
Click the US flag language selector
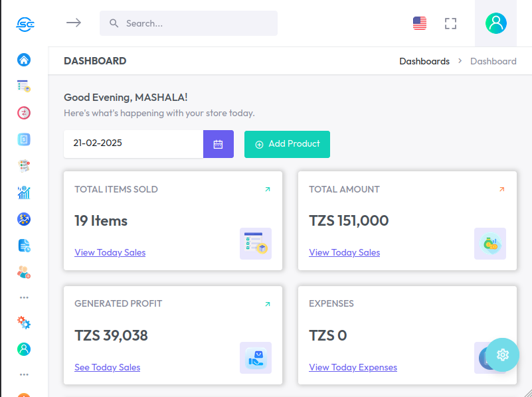[419, 23]
